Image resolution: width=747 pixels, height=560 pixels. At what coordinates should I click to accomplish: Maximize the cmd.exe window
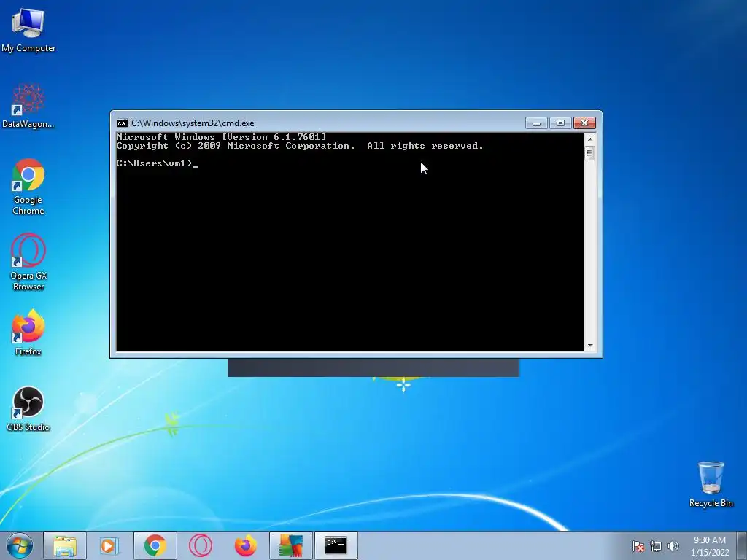click(x=560, y=123)
